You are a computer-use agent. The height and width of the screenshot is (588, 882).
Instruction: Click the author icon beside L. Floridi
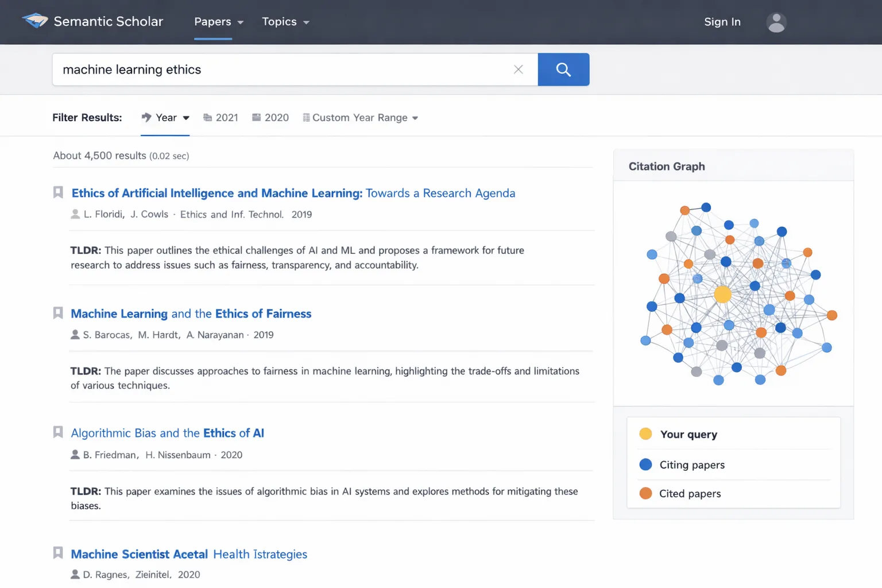[75, 214]
